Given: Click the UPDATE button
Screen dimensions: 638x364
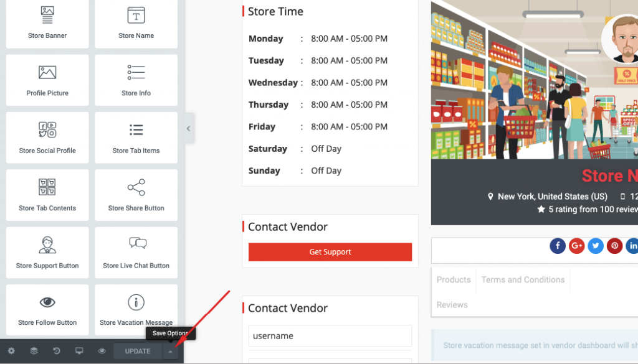Looking at the screenshot, I should click(138, 351).
